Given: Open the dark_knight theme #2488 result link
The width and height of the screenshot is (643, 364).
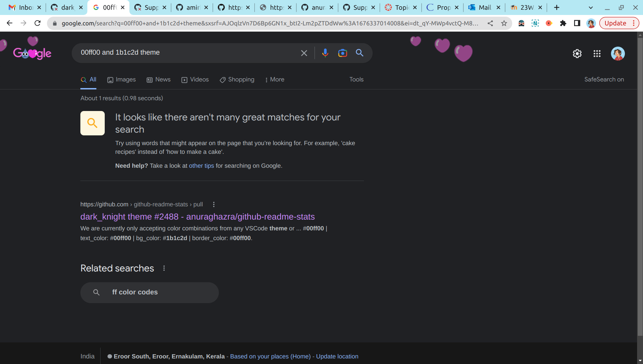Looking at the screenshot, I should [197, 216].
